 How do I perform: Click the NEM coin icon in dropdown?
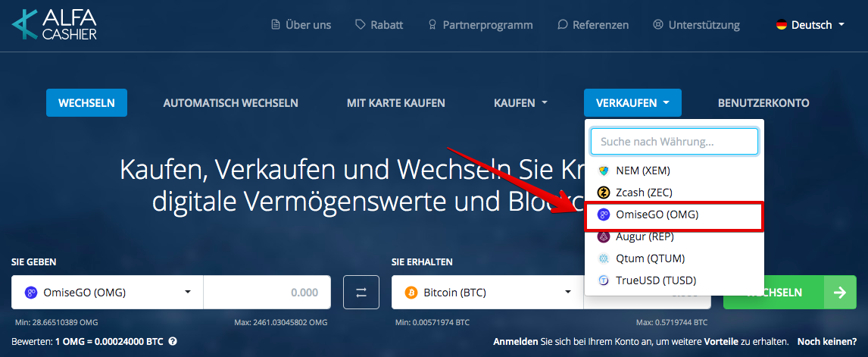604,171
